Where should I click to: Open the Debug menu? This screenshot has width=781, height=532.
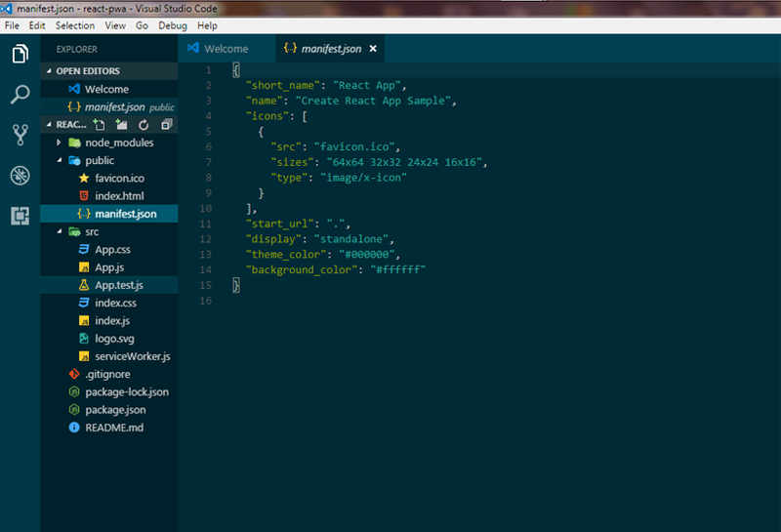(173, 25)
